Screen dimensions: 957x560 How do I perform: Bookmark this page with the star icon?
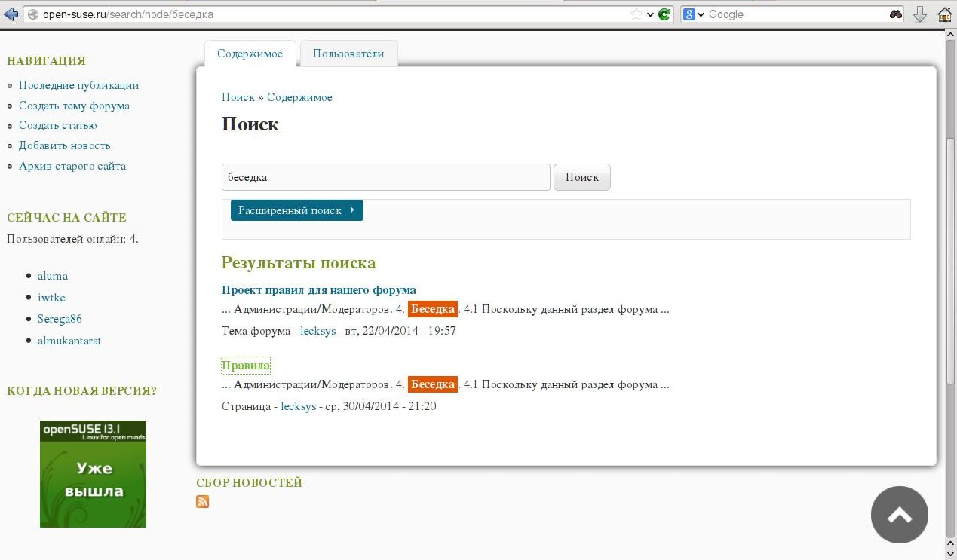click(636, 14)
